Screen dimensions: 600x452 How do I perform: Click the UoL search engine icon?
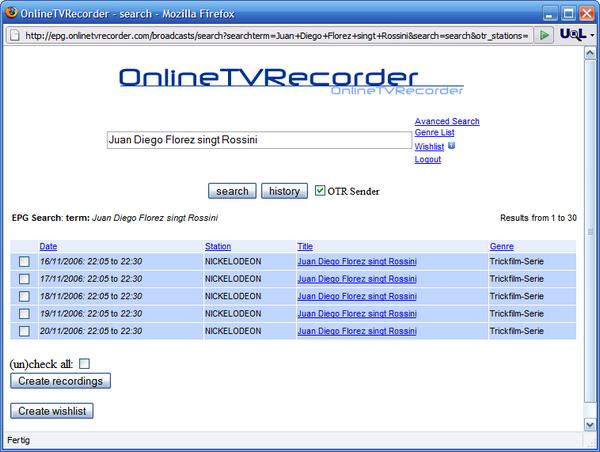(x=572, y=34)
